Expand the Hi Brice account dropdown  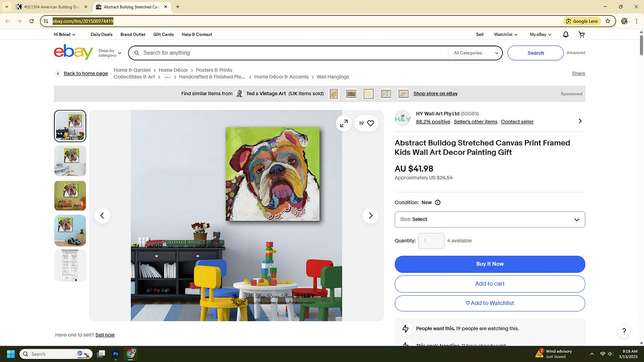click(65, 34)
